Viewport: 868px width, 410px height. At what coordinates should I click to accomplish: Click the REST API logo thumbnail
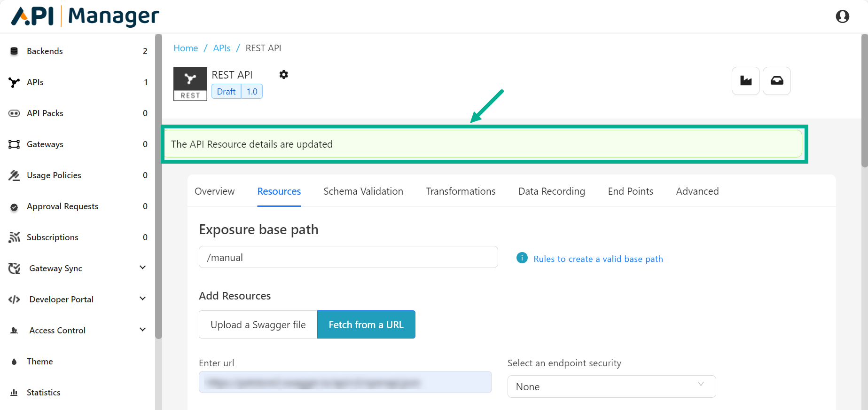point(190,84)
